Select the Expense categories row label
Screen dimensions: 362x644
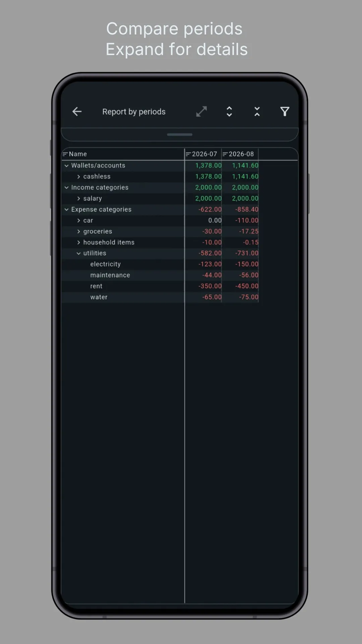click(x=101, y=209)
